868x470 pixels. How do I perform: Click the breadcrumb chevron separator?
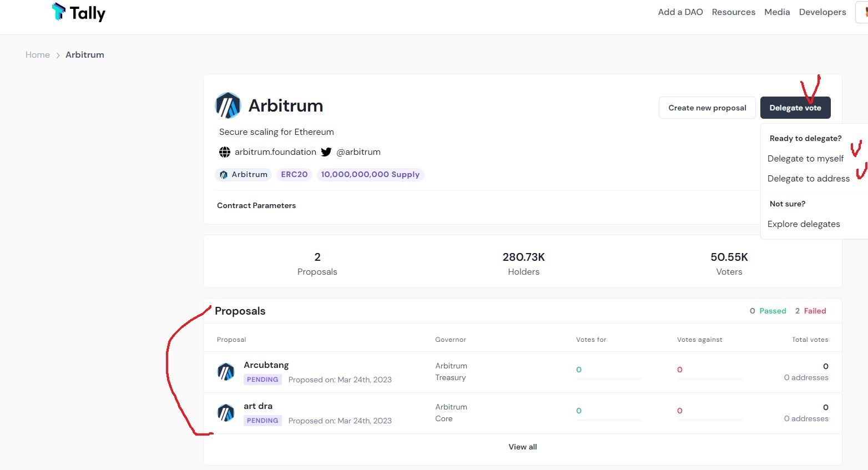pyautogui.click(x=58, y=55)
